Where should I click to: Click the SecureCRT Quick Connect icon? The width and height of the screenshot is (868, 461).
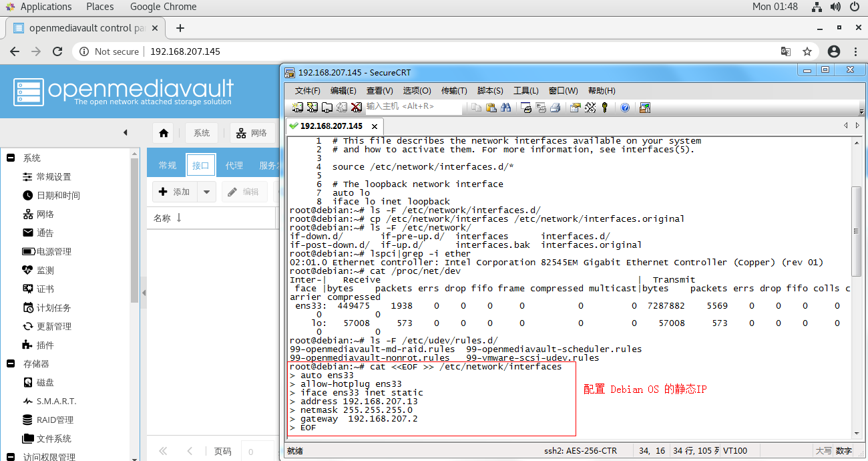coord(312,107)
